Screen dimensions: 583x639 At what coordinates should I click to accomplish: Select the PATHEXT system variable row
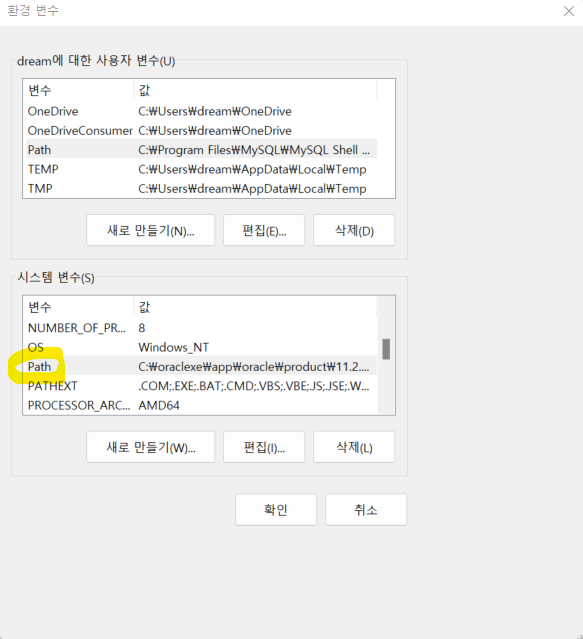click(x=202, y=386)
